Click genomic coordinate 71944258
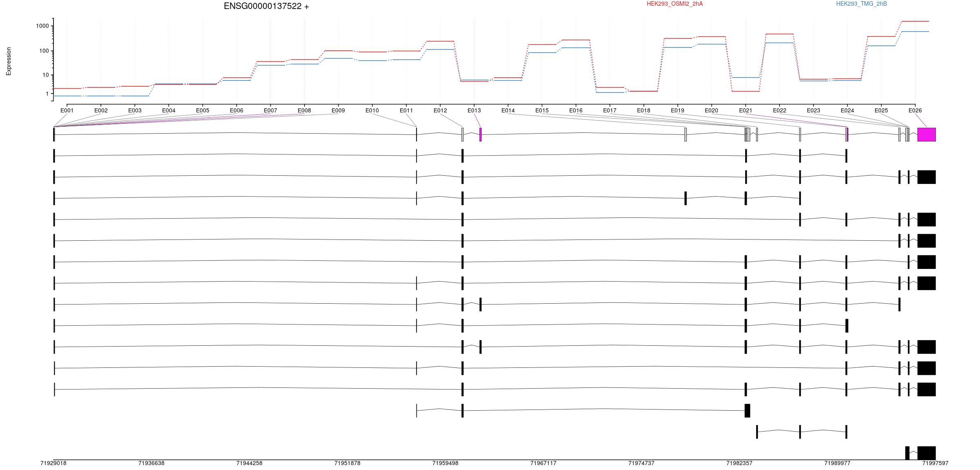This screenshot has height=470, width=980. (x=249, y=463)
